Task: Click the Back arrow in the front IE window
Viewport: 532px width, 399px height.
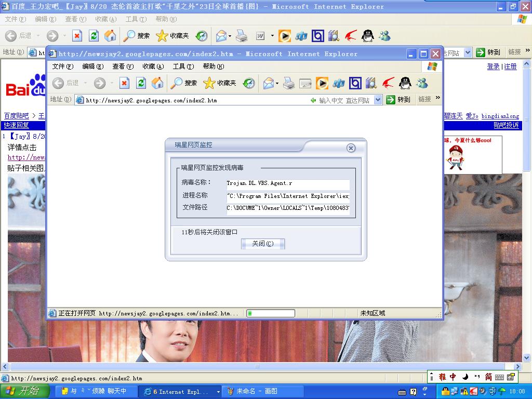Action: (58, 83)
